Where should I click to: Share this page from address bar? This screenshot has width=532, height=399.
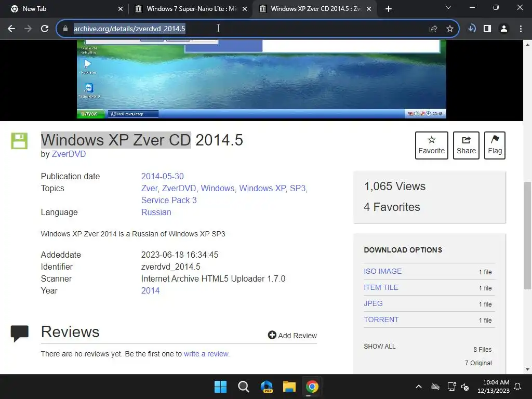point(433,29)
